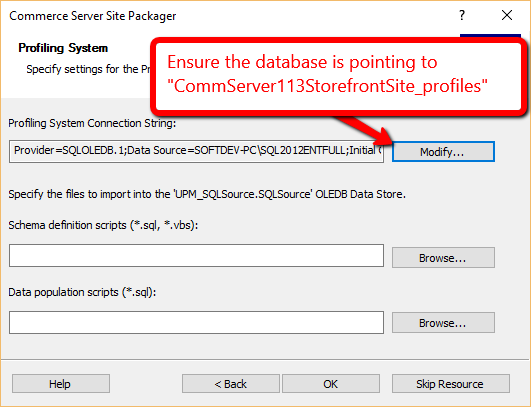Viewport: 531px width, 407px height.
Task: Click the red callout annotation text
Action: coord(327,74)
